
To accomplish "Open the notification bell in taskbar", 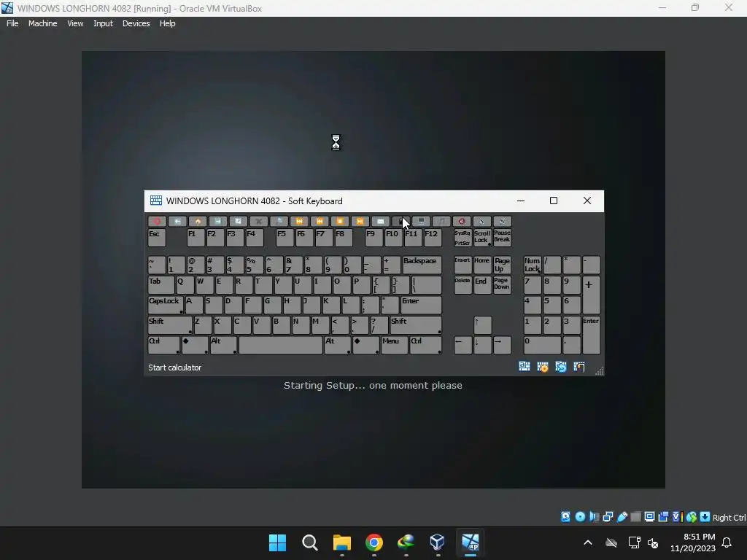I will [x=727, y=542].
